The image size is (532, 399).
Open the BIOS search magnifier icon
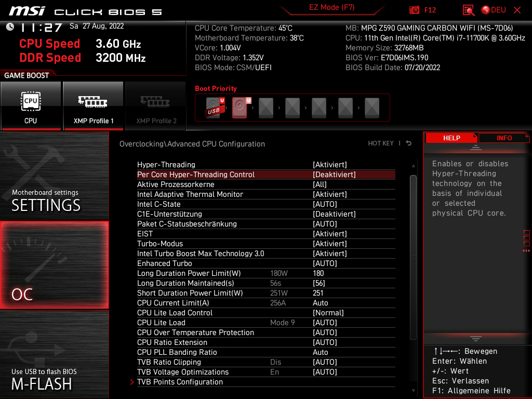point(468,10)
